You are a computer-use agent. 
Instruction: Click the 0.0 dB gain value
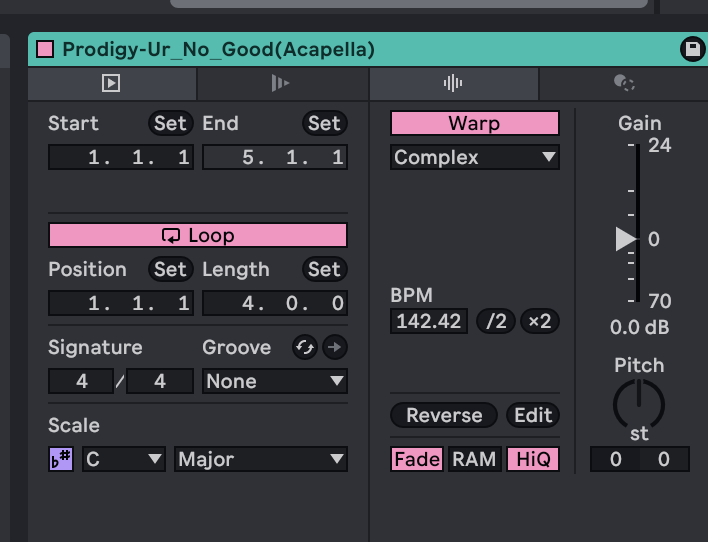pyautogui.click(x=639, y=327)
